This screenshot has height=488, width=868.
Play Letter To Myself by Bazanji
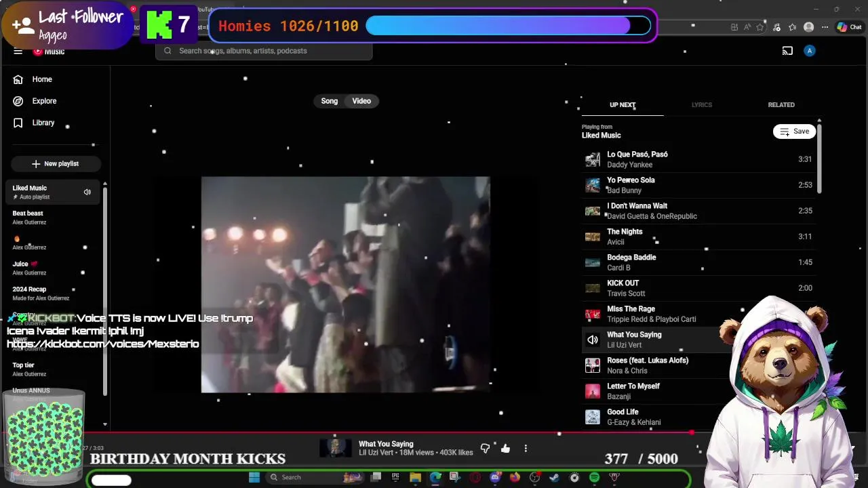click(698, 391)
